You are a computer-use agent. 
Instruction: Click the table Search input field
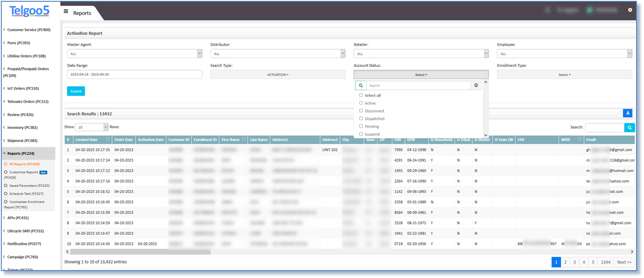[x=605, y=128]
